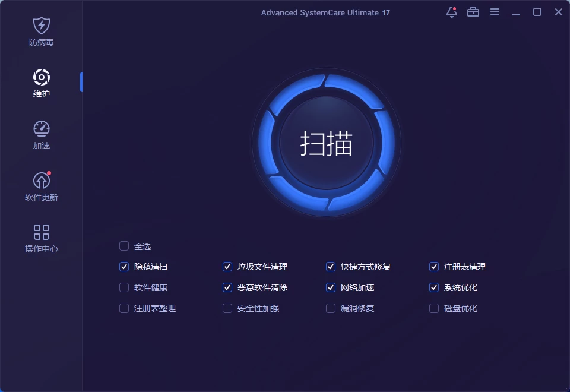
Task: Open the 操作中心 action center grid icon
Action: [x=41, y=232]
